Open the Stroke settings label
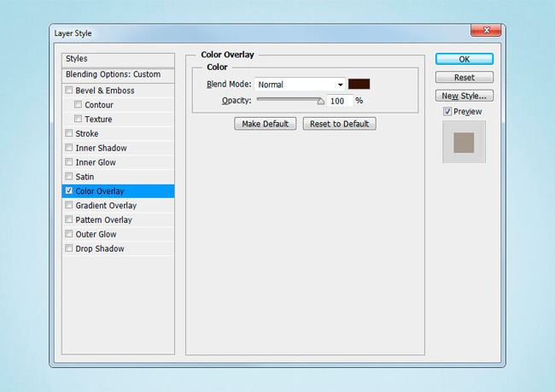The height and width of the screenshot is (392, 555). (x=87, y=133)
